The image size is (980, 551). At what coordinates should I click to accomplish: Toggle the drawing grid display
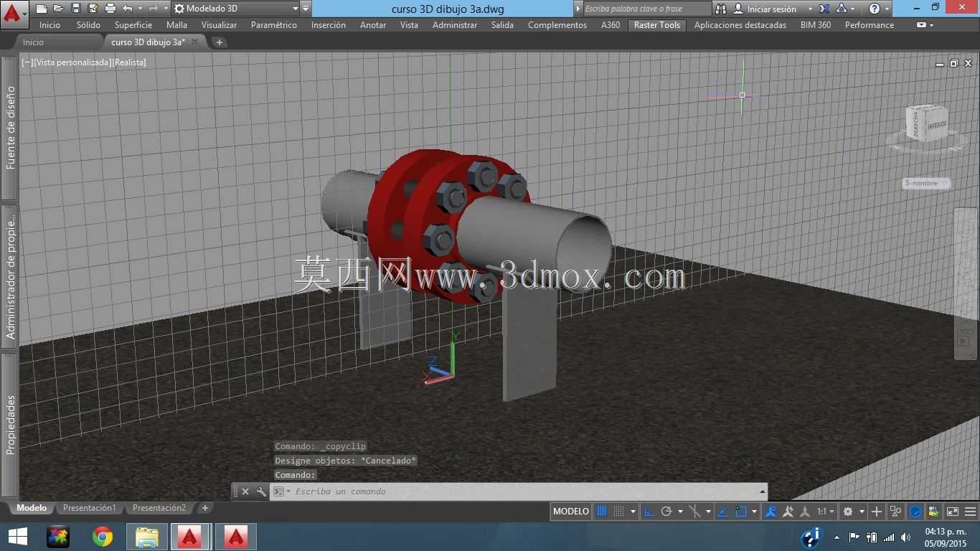[x=602, y=512]
